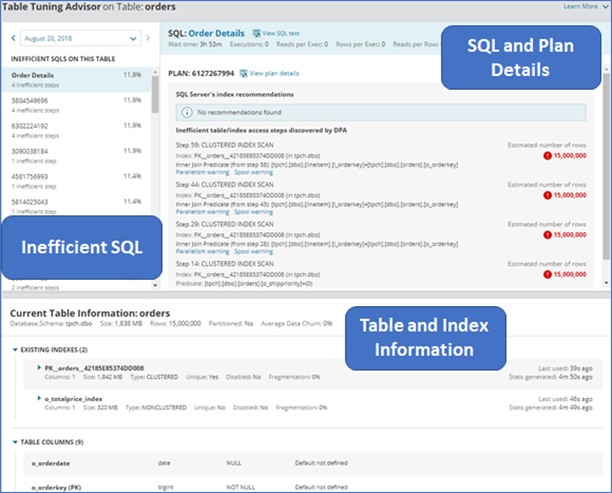Click 15,000,000 estimated rows for Step 59

pyautogui.click(x=570, y=156)
